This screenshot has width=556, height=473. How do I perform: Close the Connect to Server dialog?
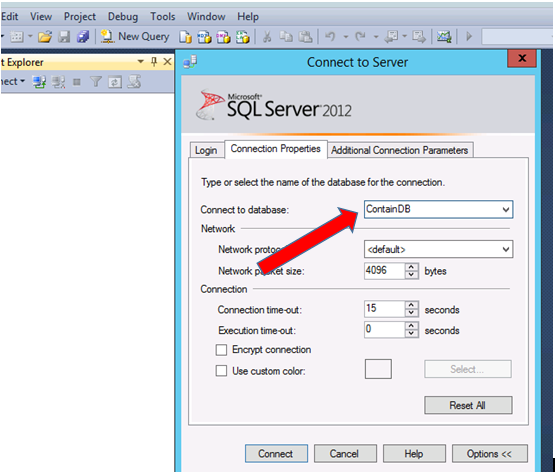click(522, 58)
